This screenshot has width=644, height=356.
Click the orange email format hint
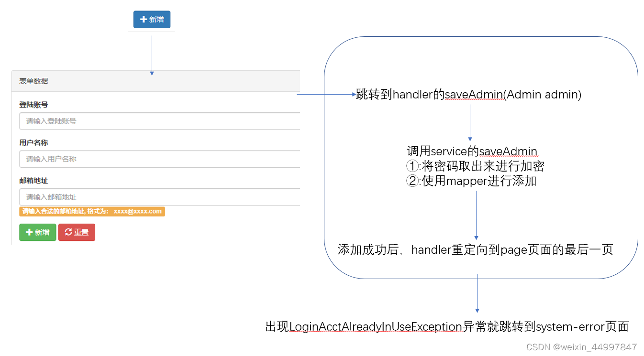tap(92, 211)
